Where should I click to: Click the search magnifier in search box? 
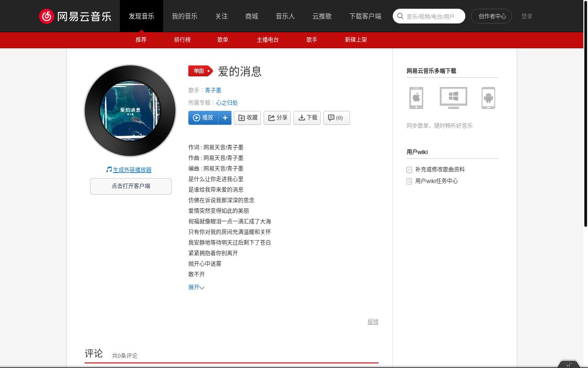pyautogui.click(x=400, y=16)
